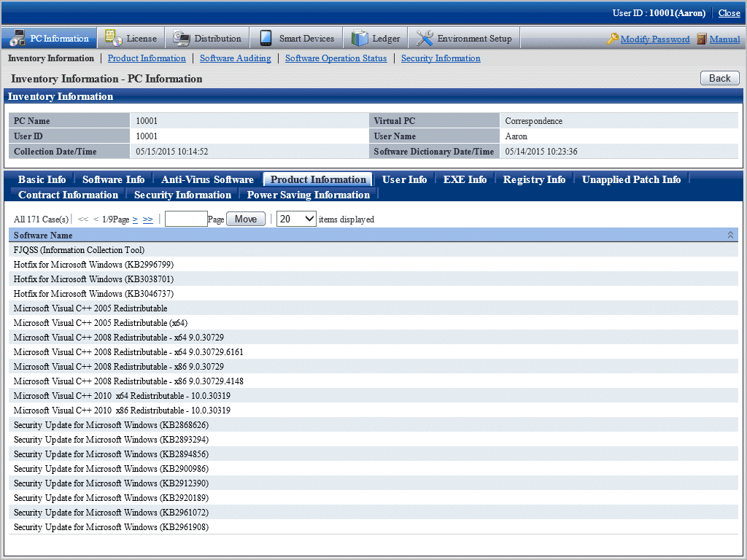The image size is (747, 560).
Task: Select the PC Information menu tab
Action: [x=49, y=38]
